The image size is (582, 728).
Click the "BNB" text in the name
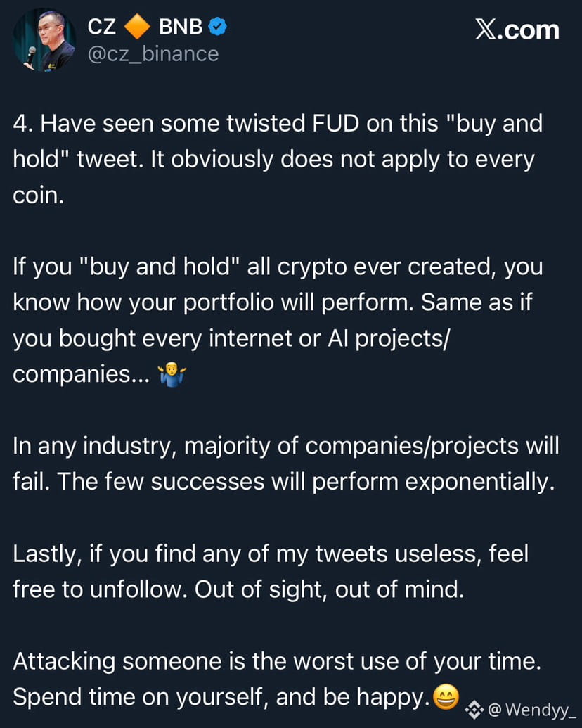(x=181, y=27)
